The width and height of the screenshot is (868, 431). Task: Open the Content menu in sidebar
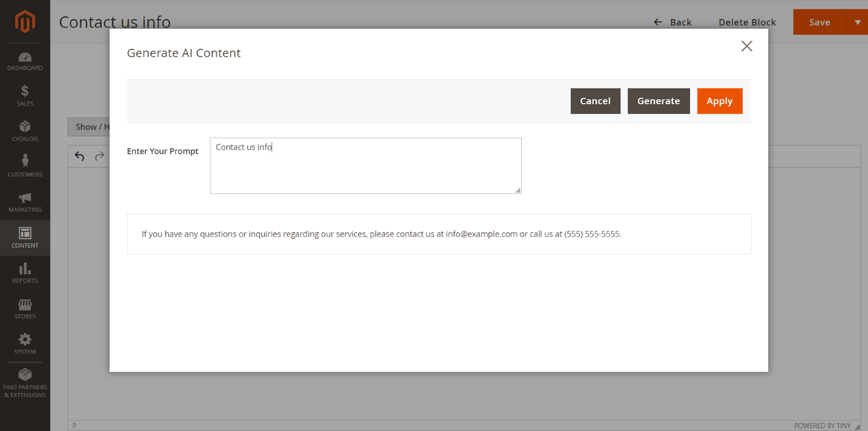coord(25,238)
